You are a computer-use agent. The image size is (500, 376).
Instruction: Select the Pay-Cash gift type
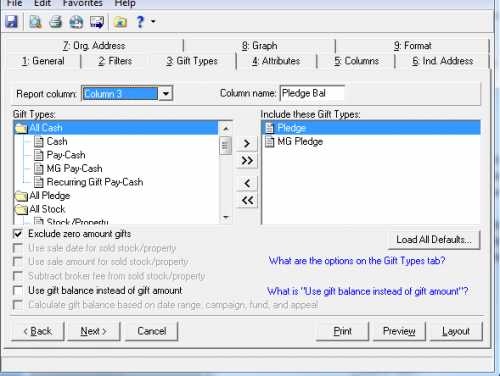66,155
